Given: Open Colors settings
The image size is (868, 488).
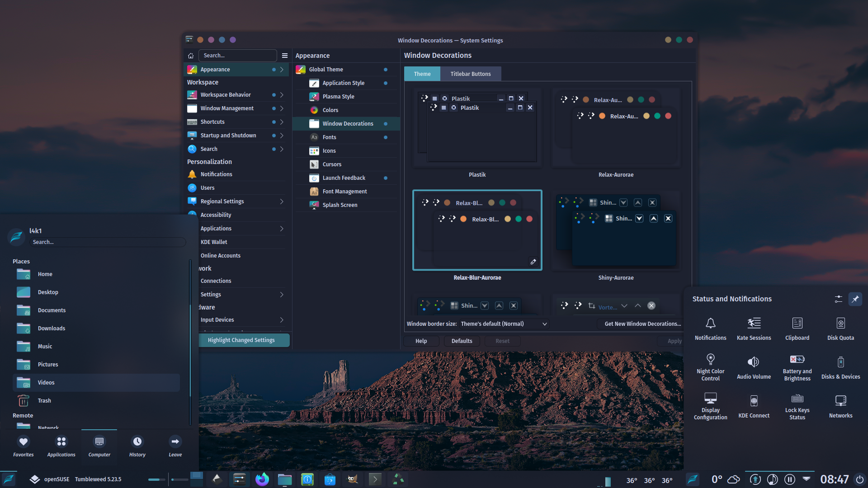Looking at the screenshot, I should click(346, 110).
